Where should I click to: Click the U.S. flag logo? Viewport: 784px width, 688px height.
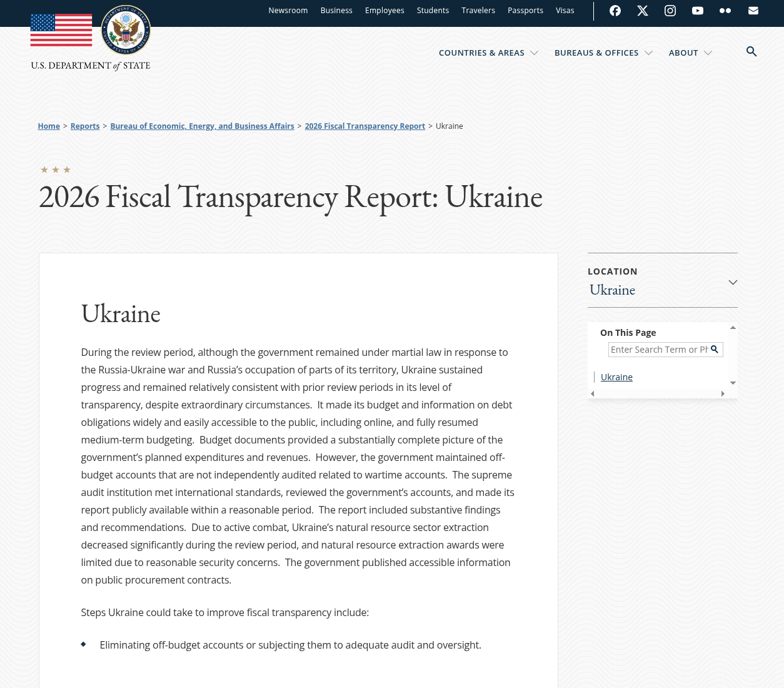click(x=61, y=30)
